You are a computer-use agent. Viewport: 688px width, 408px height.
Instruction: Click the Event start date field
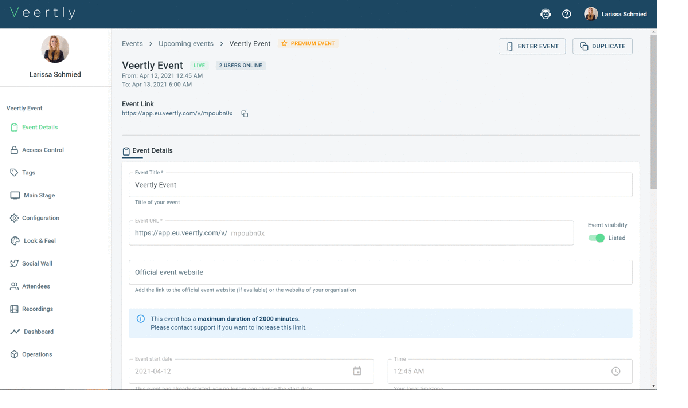[x=251, y=371]
